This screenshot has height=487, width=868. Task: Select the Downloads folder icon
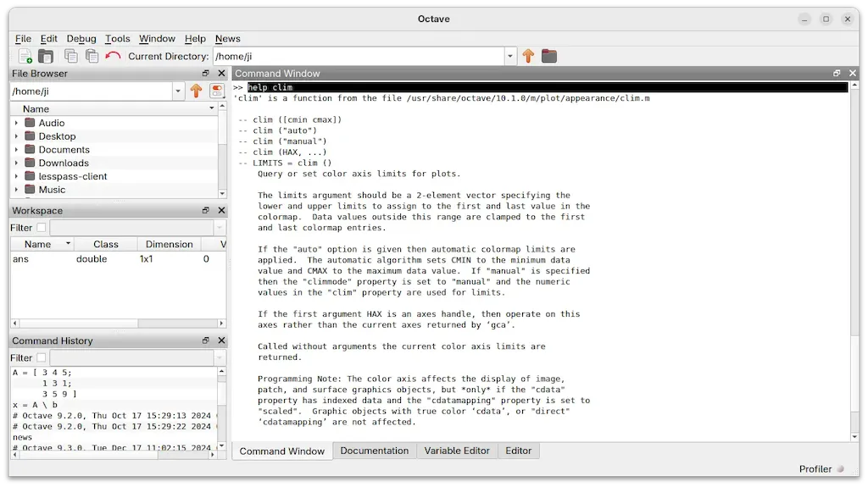(x=30, y=163)
